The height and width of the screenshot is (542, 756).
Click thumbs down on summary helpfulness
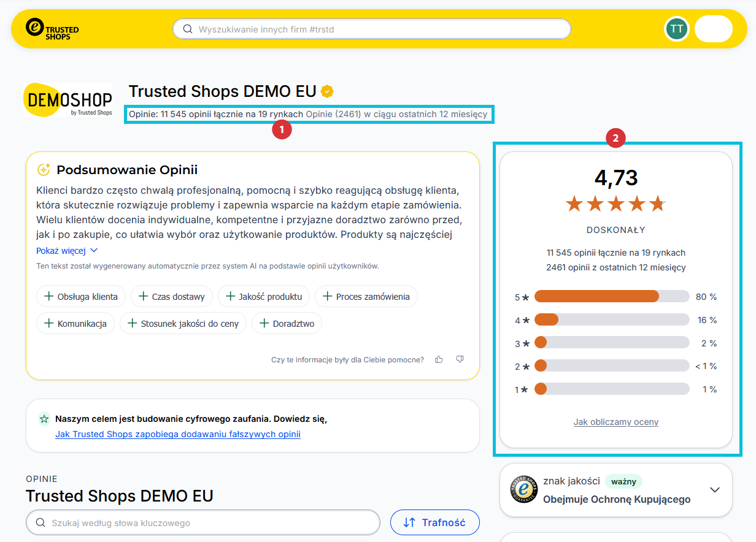[x=460, y=359]
